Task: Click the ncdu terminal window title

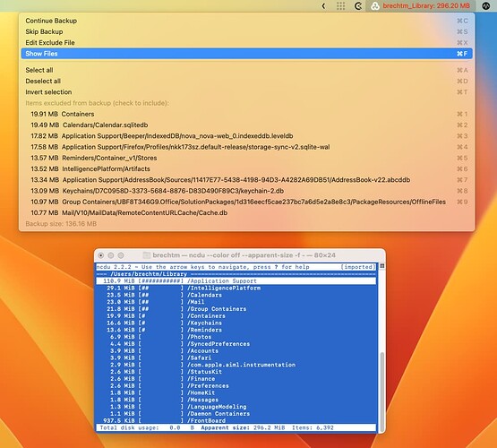Action: [x=244, y=255]
